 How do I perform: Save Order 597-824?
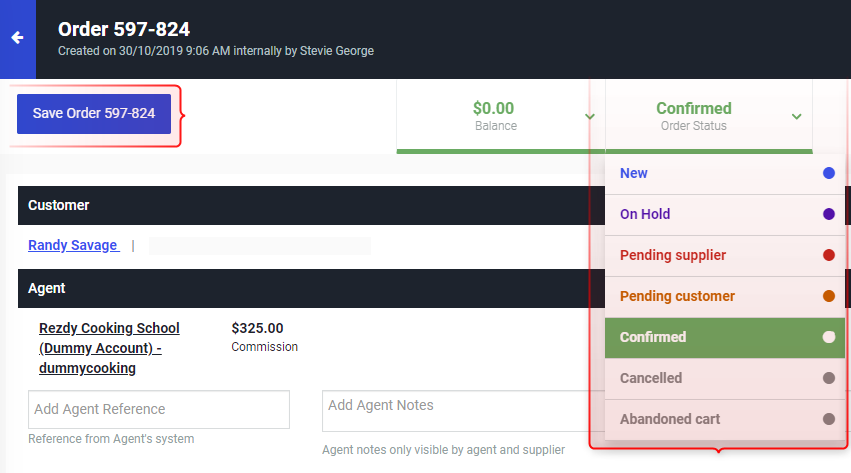click(x=94, y=114)
